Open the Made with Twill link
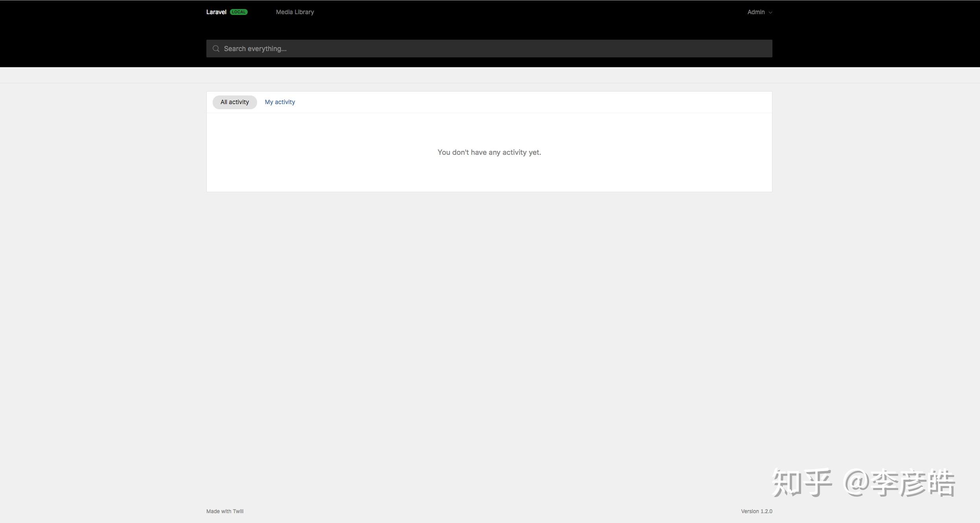This screenshot has width=980, height=523. coord(225,511)
